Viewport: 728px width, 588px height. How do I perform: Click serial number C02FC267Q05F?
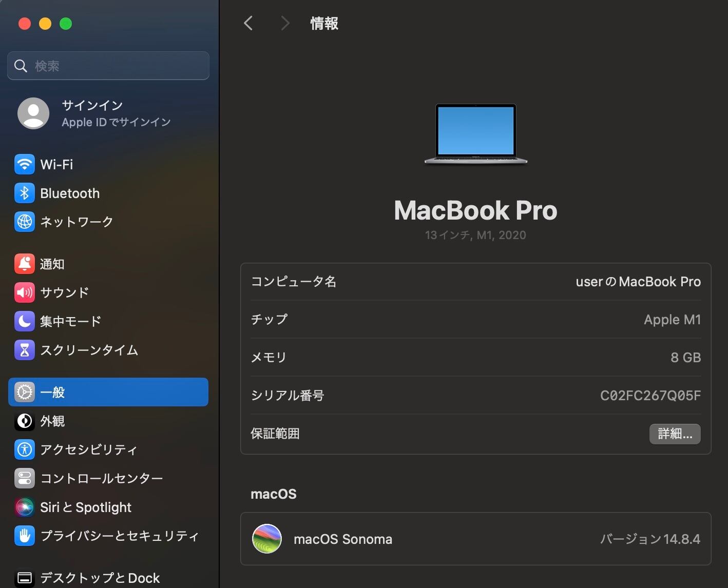(x=650, y=396)
